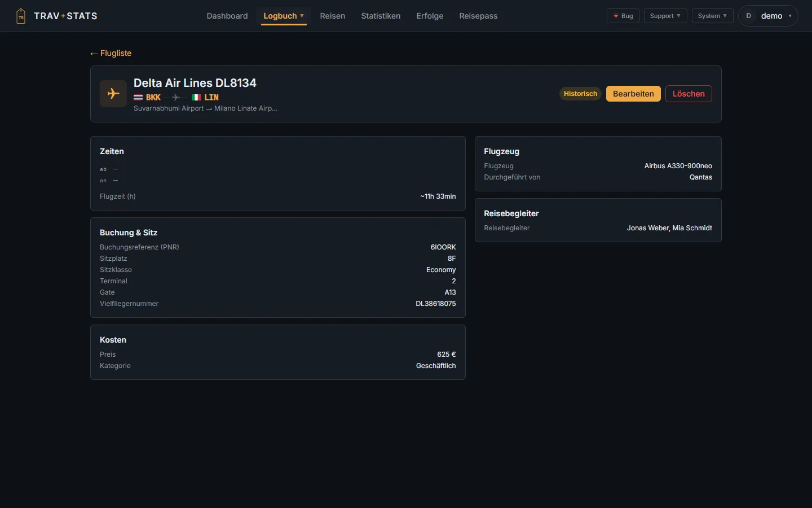Click the Italy flag next to LIN

coord(196,98)
